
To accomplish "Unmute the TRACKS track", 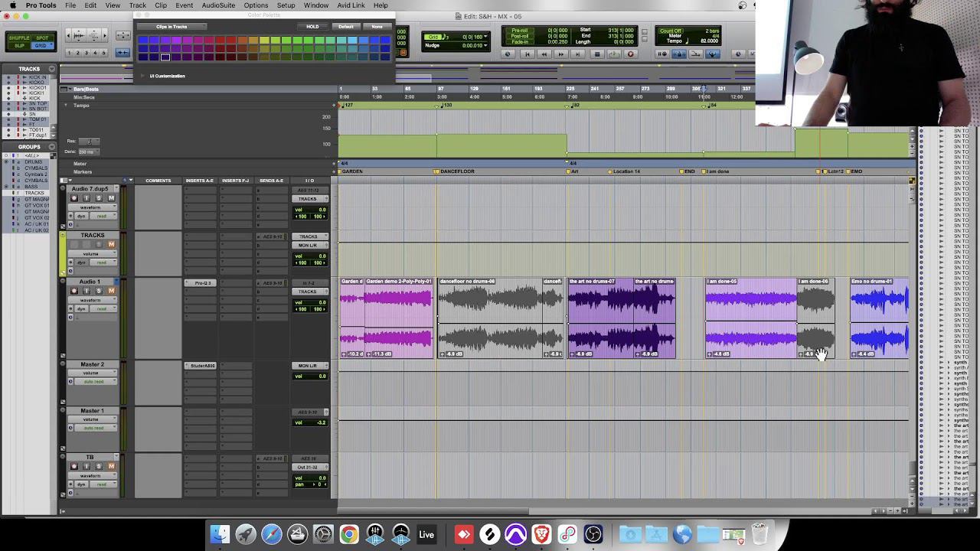I will (x=111, y=245).
